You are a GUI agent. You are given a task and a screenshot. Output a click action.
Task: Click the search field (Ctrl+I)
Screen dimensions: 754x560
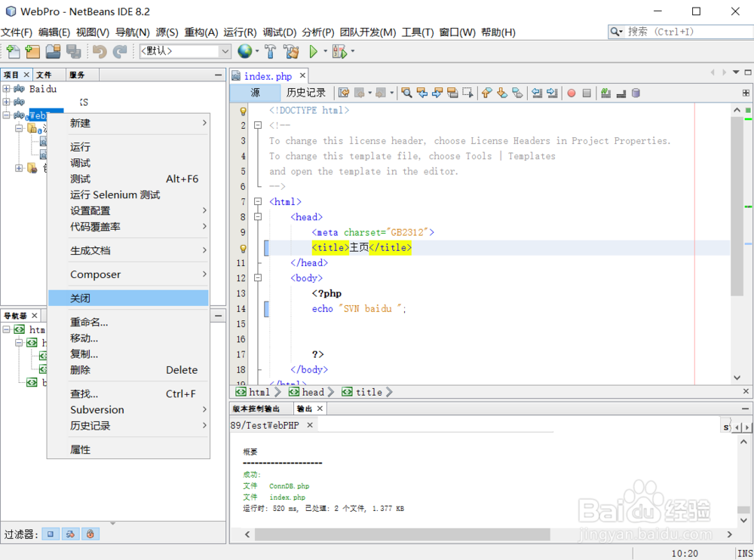point(680,32)
